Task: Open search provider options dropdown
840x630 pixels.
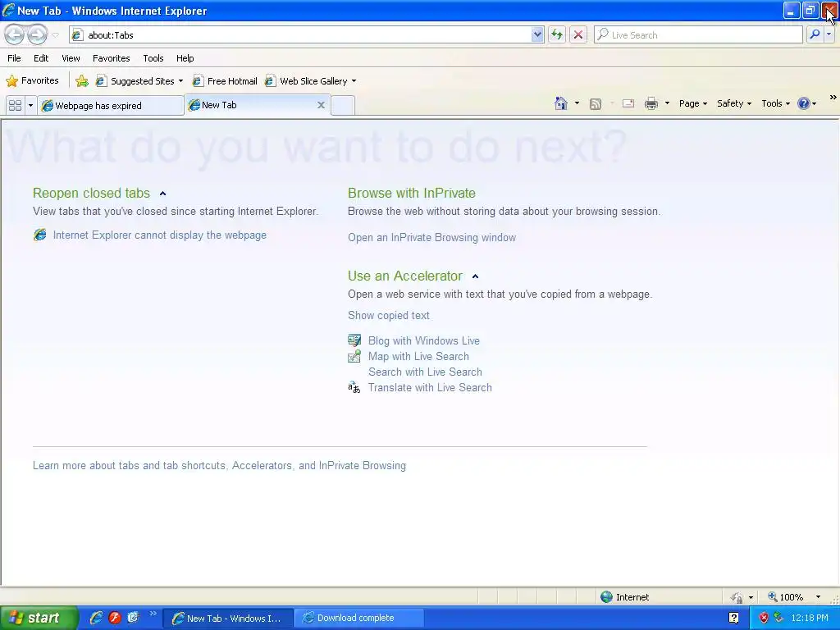Action: click(x=829, y=34)
